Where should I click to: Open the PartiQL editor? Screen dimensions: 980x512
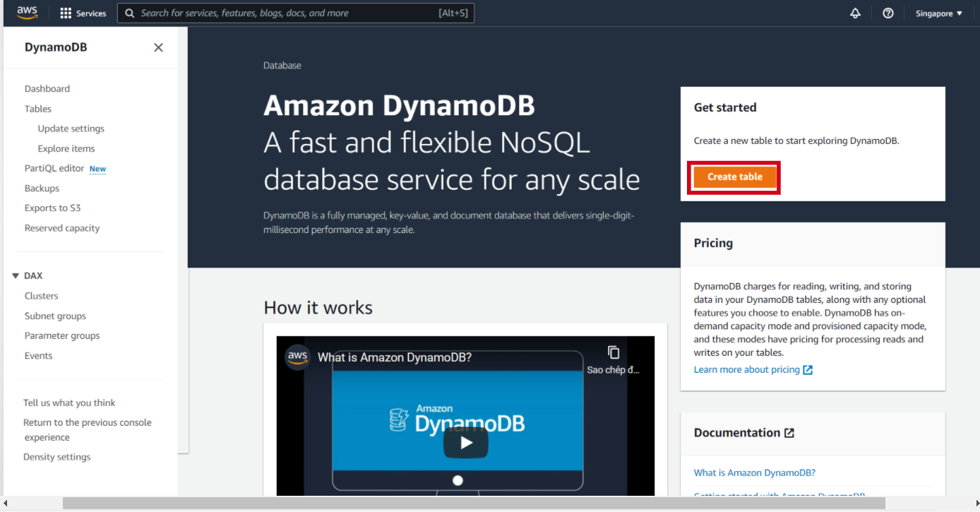54,168
